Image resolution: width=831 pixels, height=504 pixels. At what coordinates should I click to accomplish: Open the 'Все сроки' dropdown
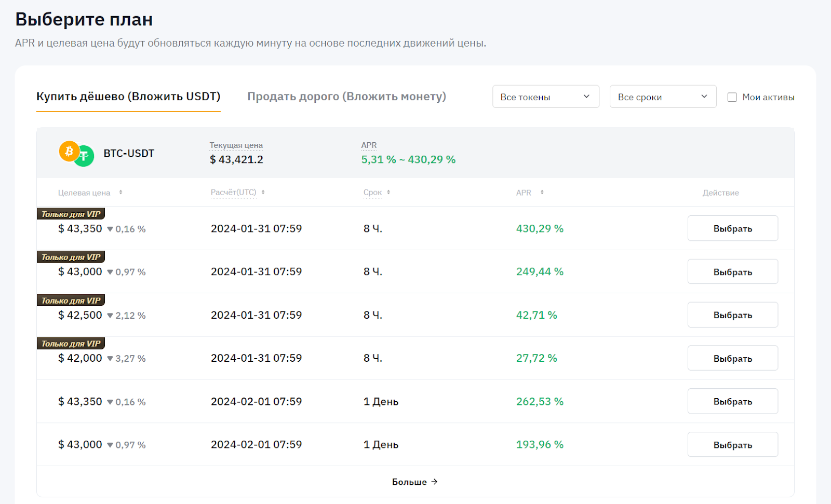tap(663, 97)
